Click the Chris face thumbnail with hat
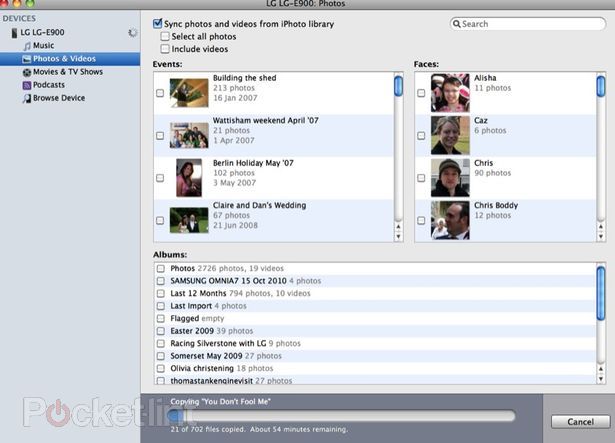Viewport: 615px width, 443px height. (450, 178)
